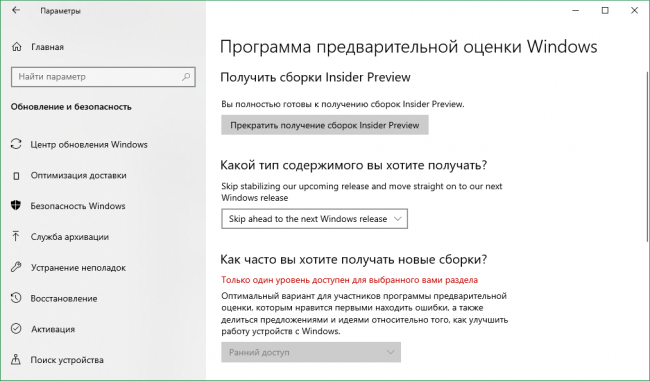Click Обновление и безопасность header
Screen dimensions: 650x381
coord(71,107)
